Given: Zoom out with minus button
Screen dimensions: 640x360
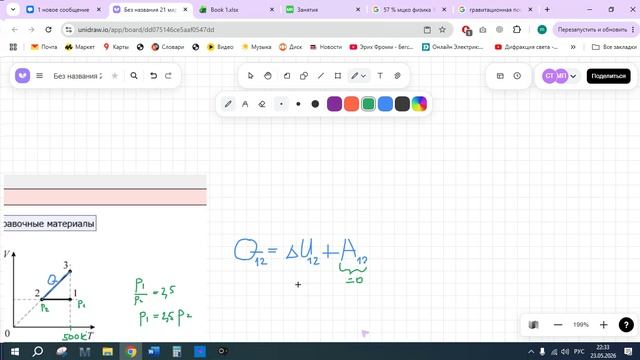Looking at the screenshot, I should (x=558, y=325).
